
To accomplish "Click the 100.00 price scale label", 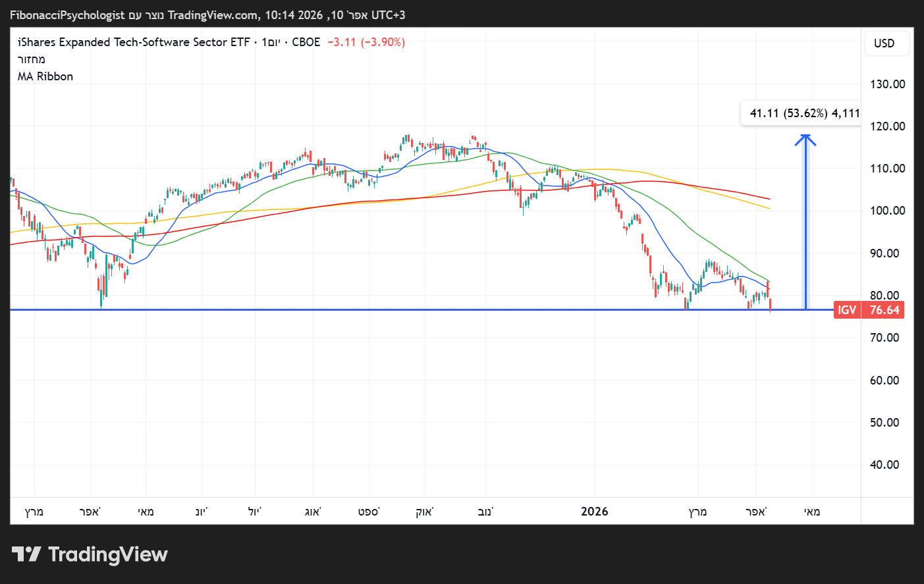I will (887, 211).
